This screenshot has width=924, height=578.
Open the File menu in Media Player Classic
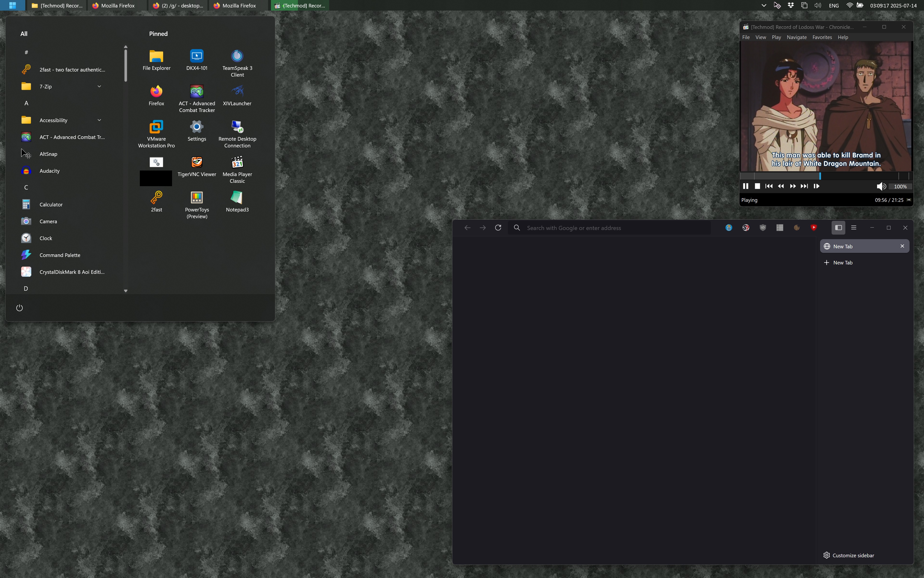[x=746, y=37]
